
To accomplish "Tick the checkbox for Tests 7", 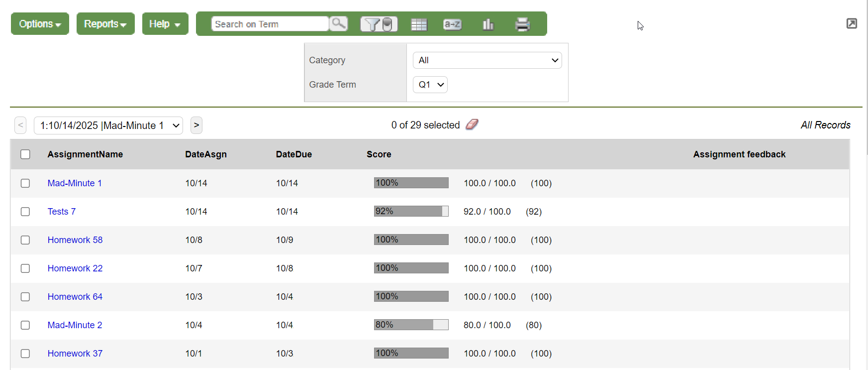I will (x=25, y=212).
